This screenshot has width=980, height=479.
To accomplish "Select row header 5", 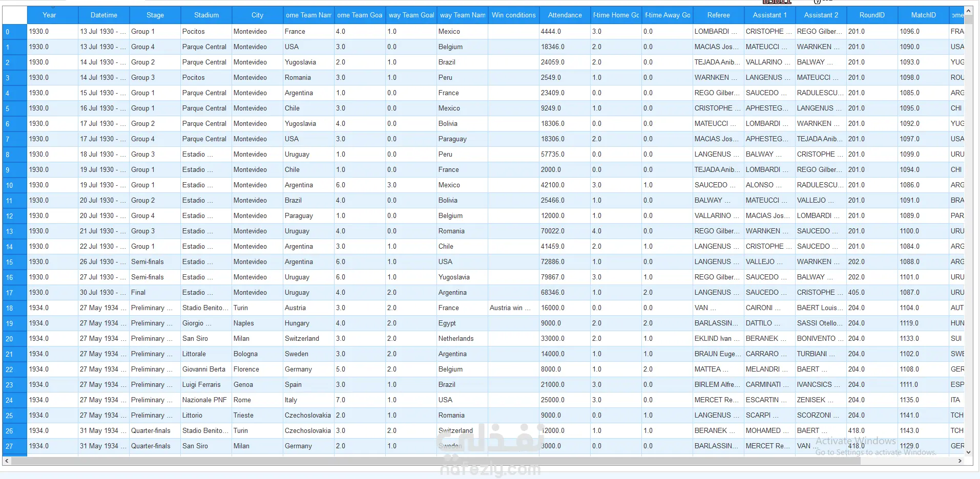I will pos(15,108).
